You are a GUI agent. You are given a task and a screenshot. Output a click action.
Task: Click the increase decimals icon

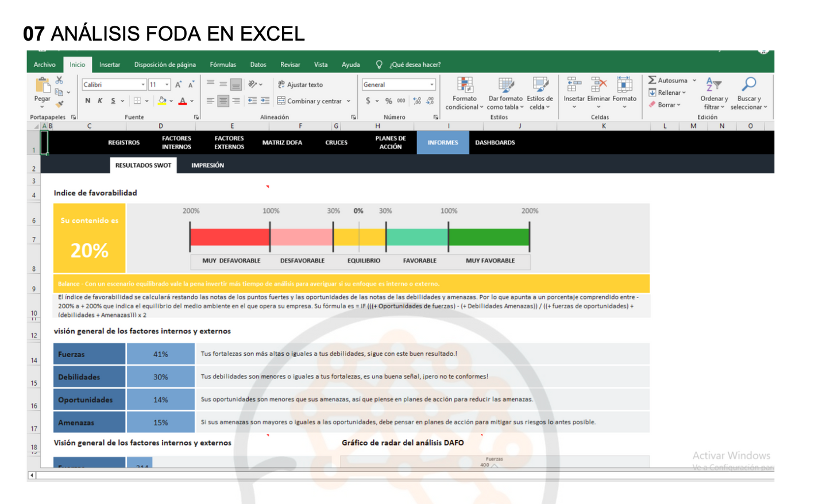tap(417, 101)
